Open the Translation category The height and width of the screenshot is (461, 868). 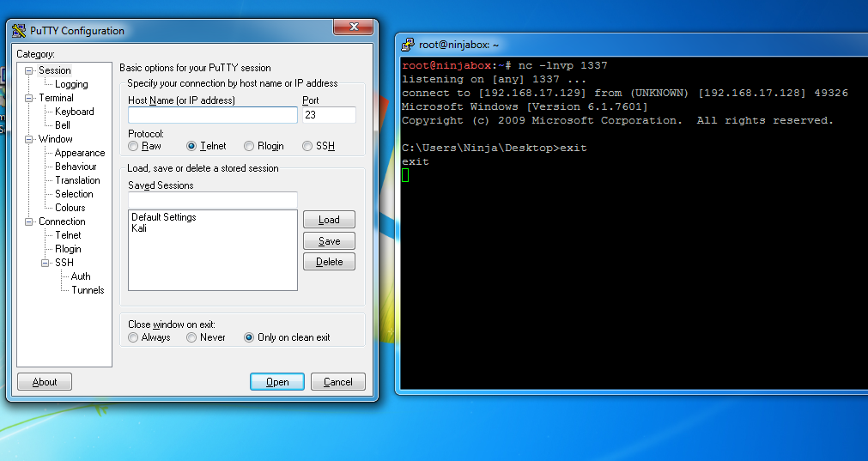point(77,180)
